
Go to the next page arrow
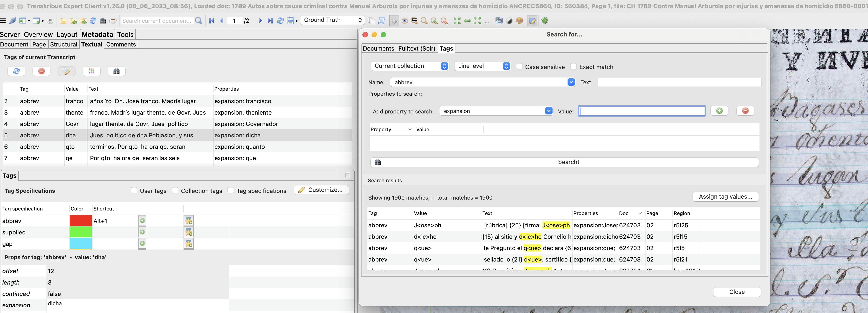260,21
